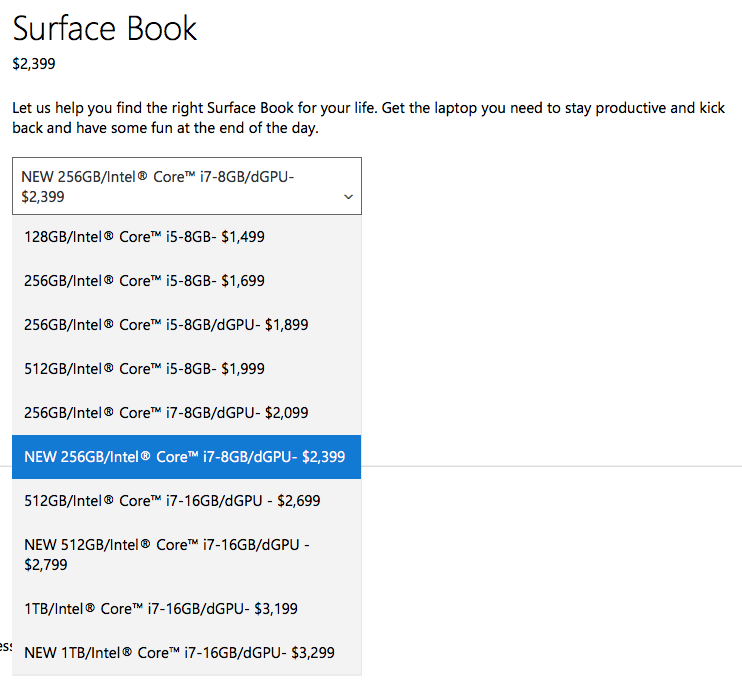Pick 256GB Core i5-8GB/dGPU $1,899 option

[186, 325]
